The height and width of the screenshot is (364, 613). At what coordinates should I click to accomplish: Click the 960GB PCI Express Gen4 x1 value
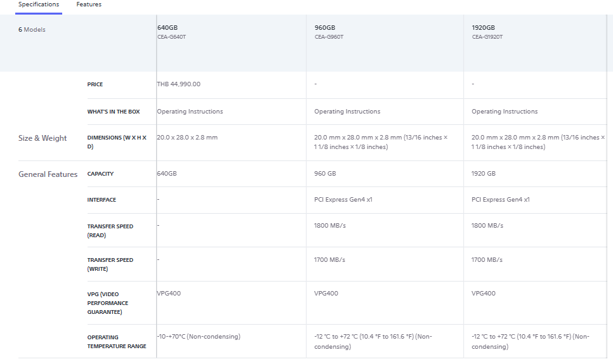[343, 200]
